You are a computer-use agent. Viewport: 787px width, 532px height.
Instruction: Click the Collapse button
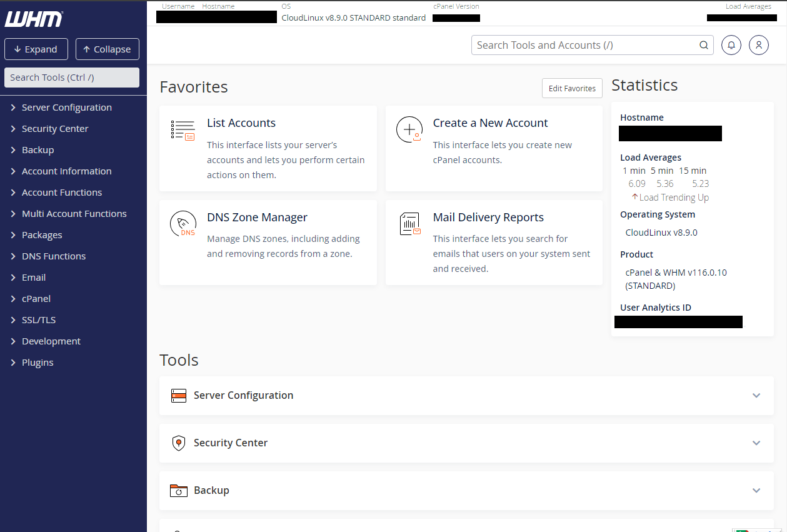pos(108,49)
